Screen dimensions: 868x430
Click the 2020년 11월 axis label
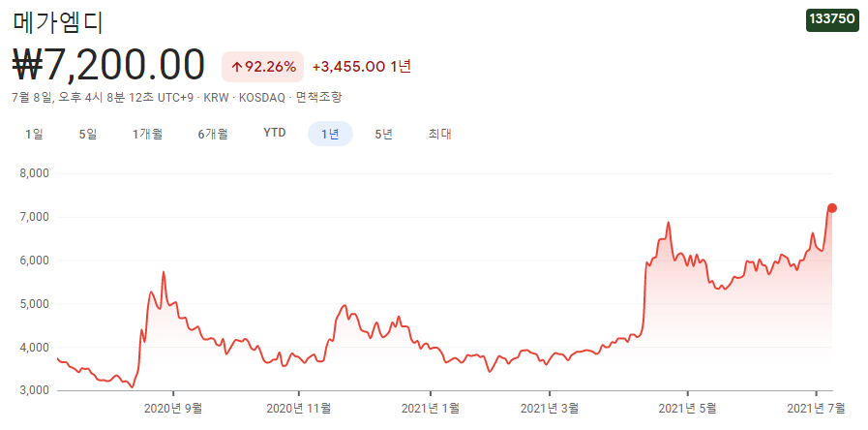pos(298,409)
